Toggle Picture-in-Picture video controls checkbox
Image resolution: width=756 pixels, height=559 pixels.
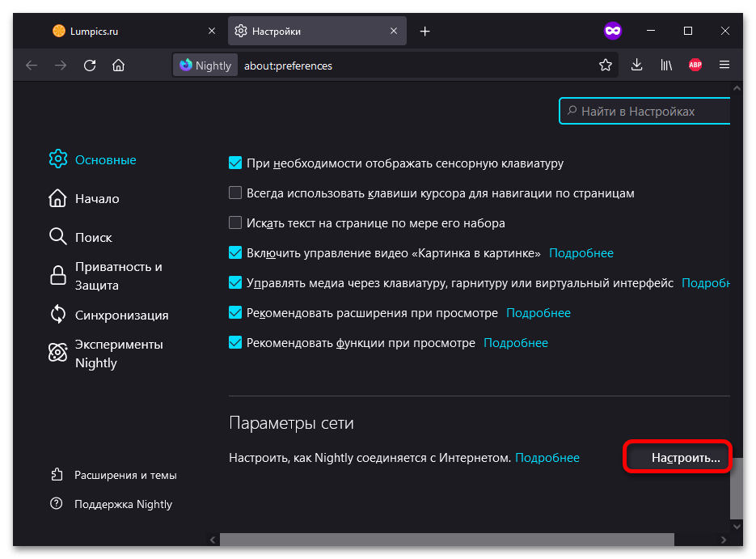coord(235,252)
